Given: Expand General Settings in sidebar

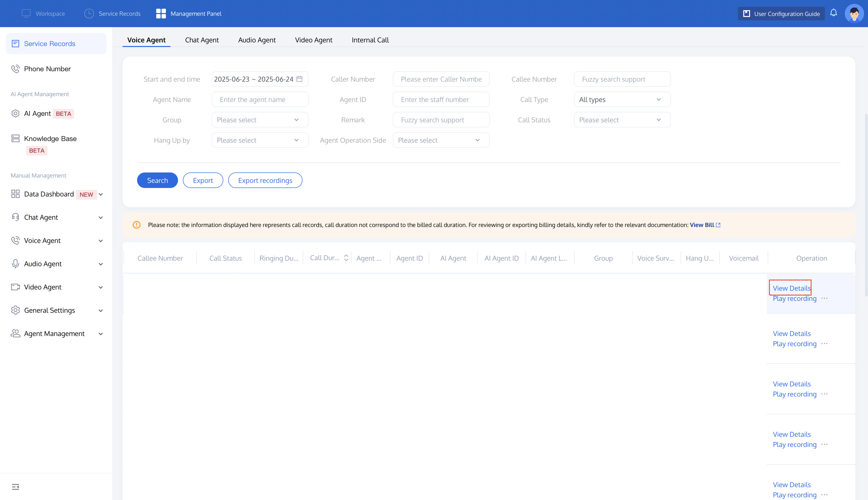Looking at the screenshot, I should click(x=101, y=310).
